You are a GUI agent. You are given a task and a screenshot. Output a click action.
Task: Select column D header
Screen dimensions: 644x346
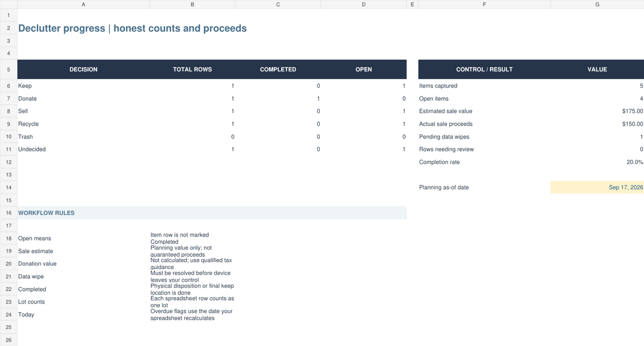point(364,4)
